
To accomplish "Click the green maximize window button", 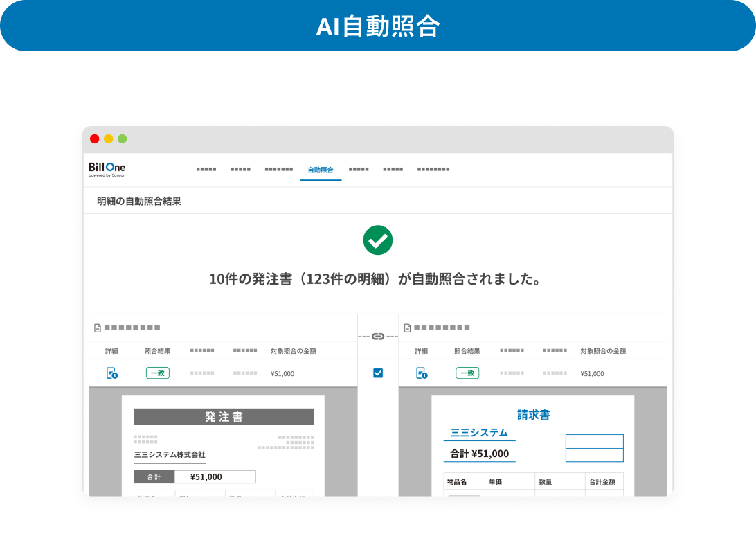I will [123, 139].
